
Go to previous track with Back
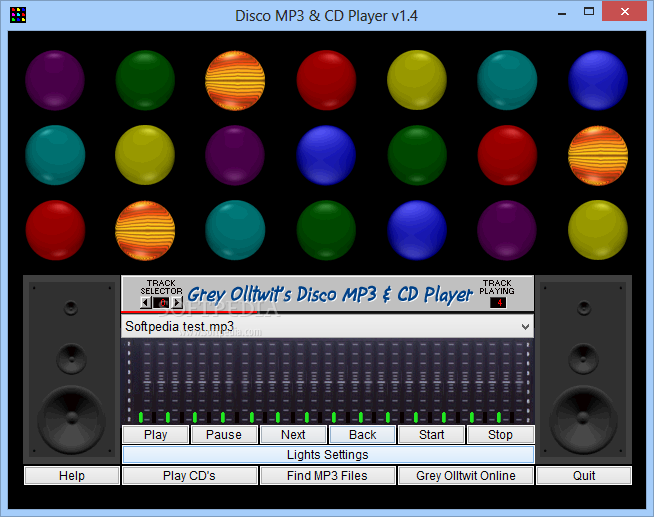pos(362,434)
